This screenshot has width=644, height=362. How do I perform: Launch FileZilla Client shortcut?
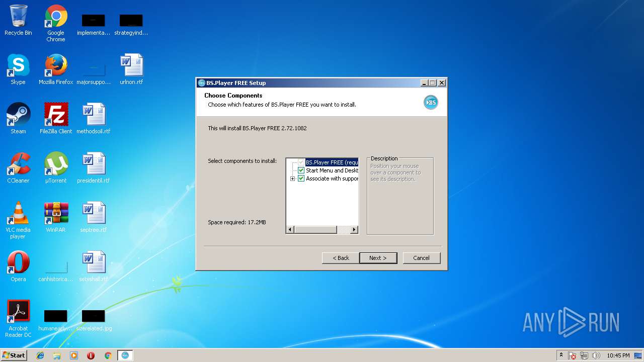pos(56,119)
